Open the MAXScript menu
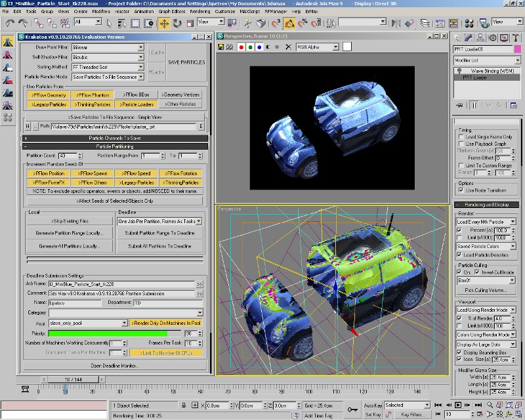The image size is (525, 420). [x=250, y=11]
